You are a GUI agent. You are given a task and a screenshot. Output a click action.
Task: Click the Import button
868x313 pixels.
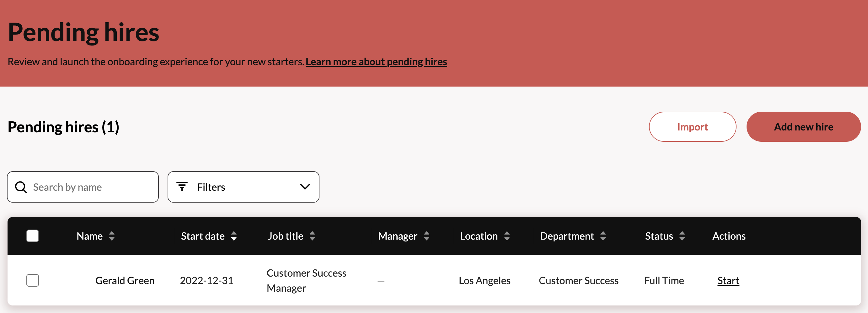click(692, 127)
